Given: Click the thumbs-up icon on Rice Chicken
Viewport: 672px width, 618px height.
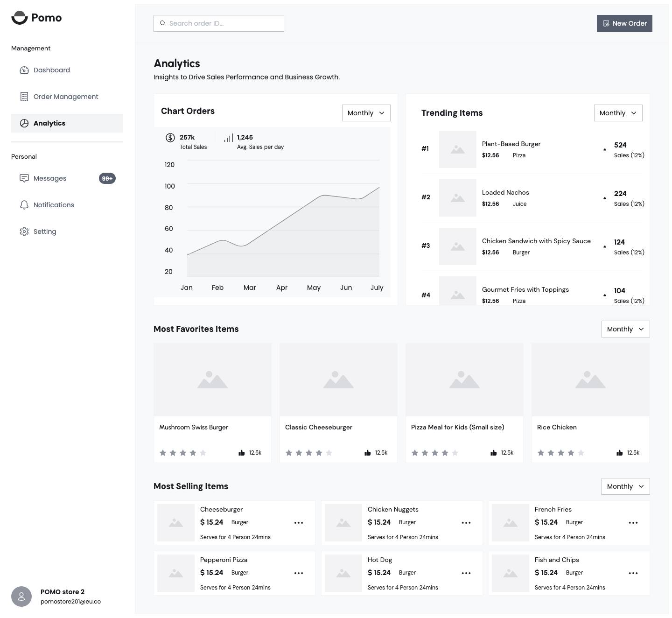Looking at the screenshot, I should point(620,453).
